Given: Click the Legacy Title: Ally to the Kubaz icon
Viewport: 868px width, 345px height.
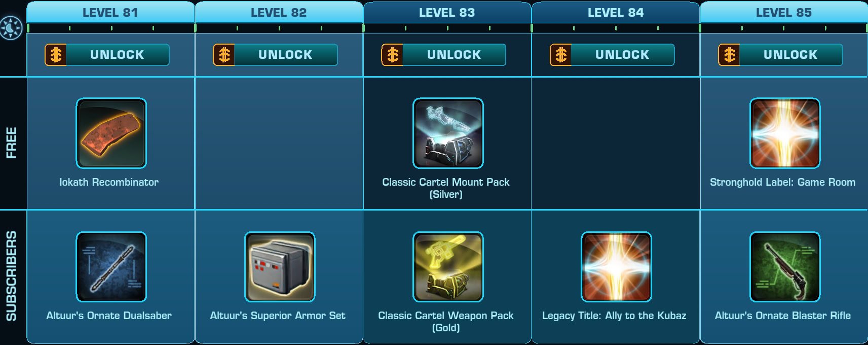Looking at the screenshot, I should tap(616, 267).
